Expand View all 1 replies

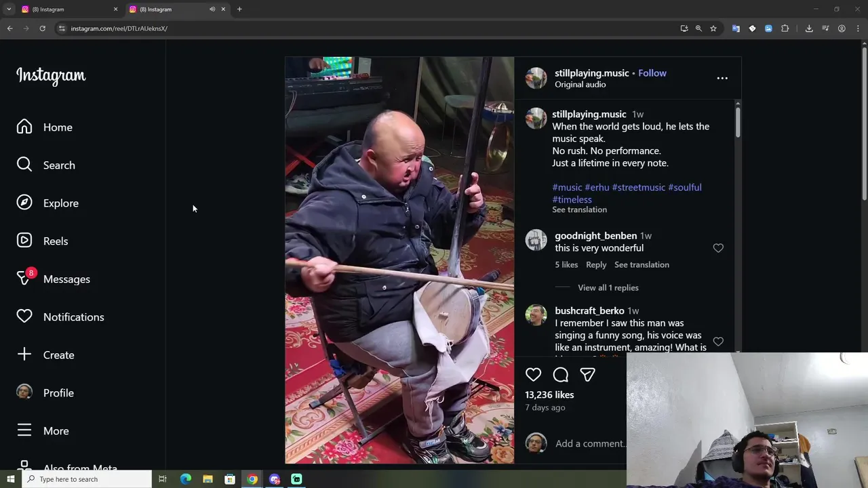[x=608, y=287]
